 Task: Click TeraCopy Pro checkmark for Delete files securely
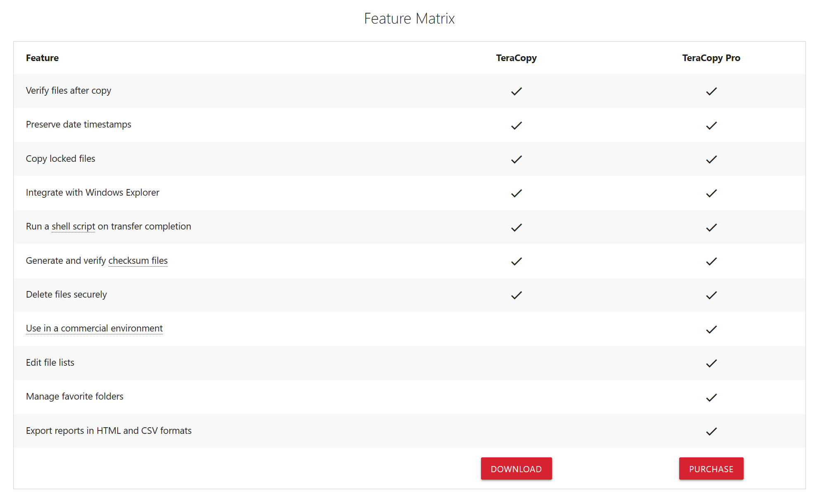[711, 295]
